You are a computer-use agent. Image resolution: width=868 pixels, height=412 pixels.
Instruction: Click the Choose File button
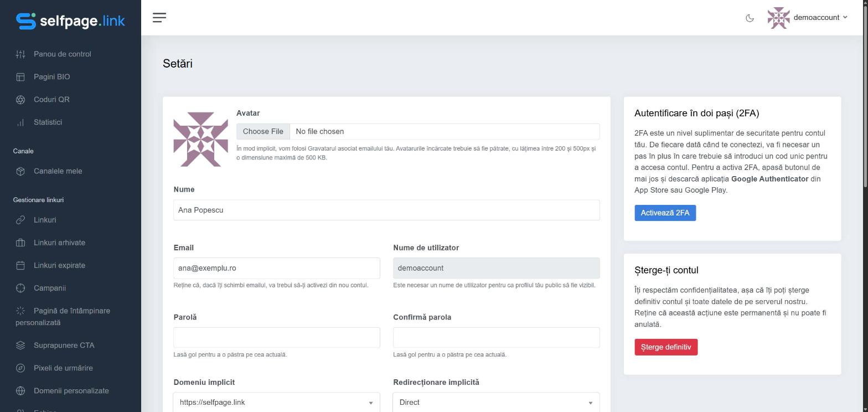click(x=263, y=132)
